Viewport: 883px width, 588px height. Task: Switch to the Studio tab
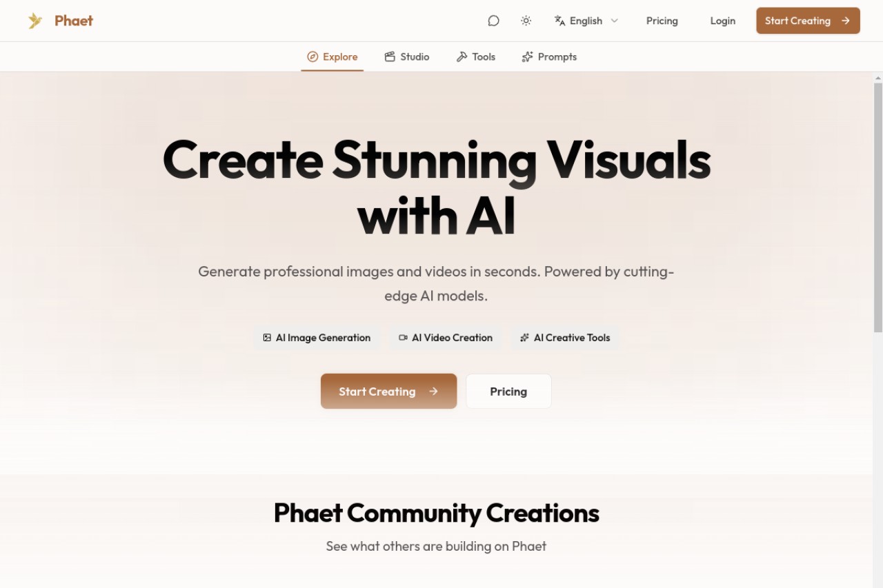click(407, 57)
